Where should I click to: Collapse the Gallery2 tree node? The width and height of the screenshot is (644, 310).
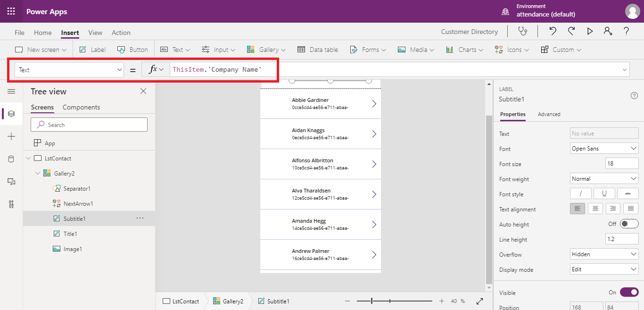(x=38, y=173)
